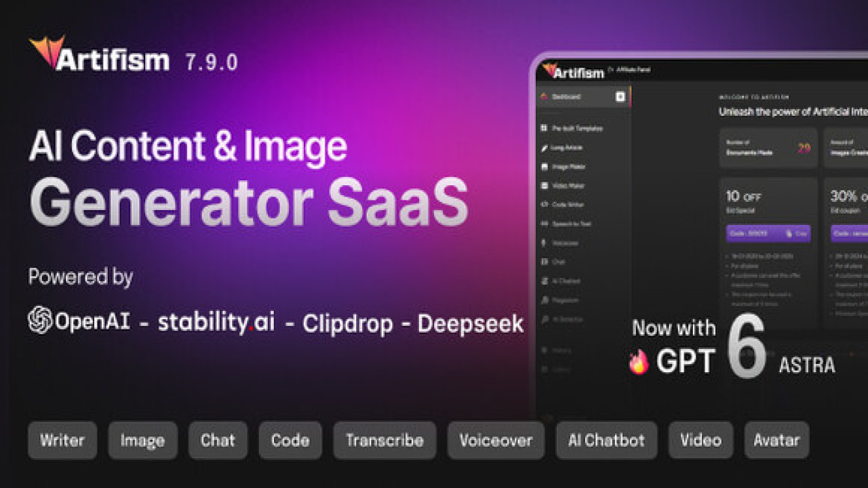868x488 pixels.
Task: Open the Code Writer sidebar icon
Action: 544,204
